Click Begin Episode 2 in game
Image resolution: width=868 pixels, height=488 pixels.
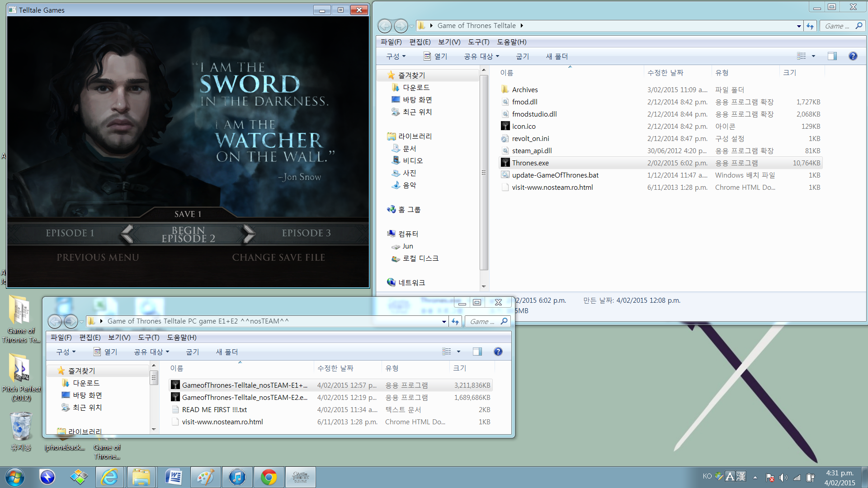click(x=188, y=234)
